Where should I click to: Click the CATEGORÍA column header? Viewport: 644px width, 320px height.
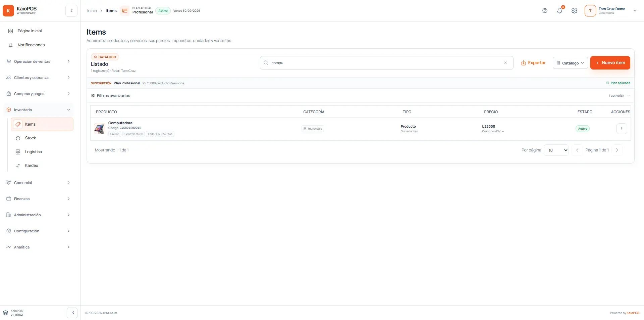[x=314, y=112]
